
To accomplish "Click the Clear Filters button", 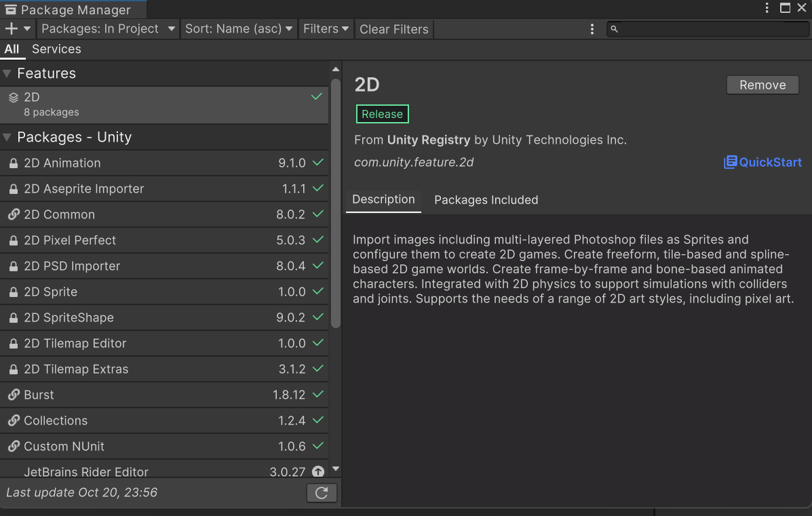I will [x=394, y=29].
